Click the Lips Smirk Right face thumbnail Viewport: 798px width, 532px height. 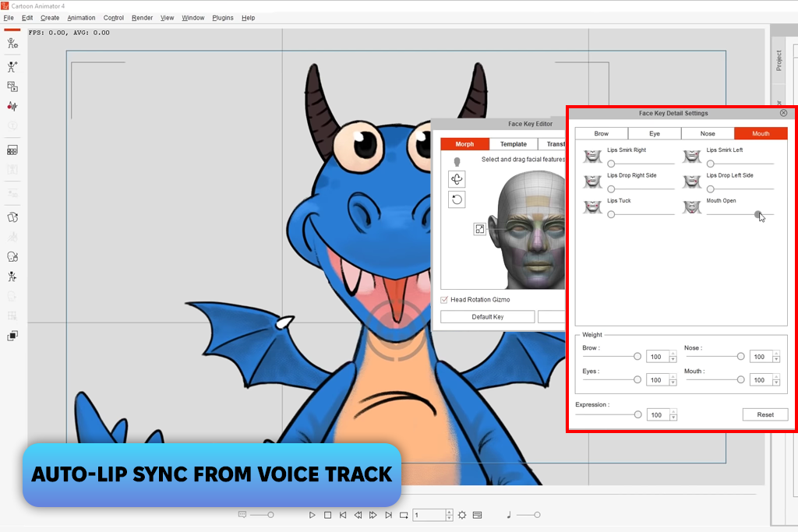coord(592,156)
